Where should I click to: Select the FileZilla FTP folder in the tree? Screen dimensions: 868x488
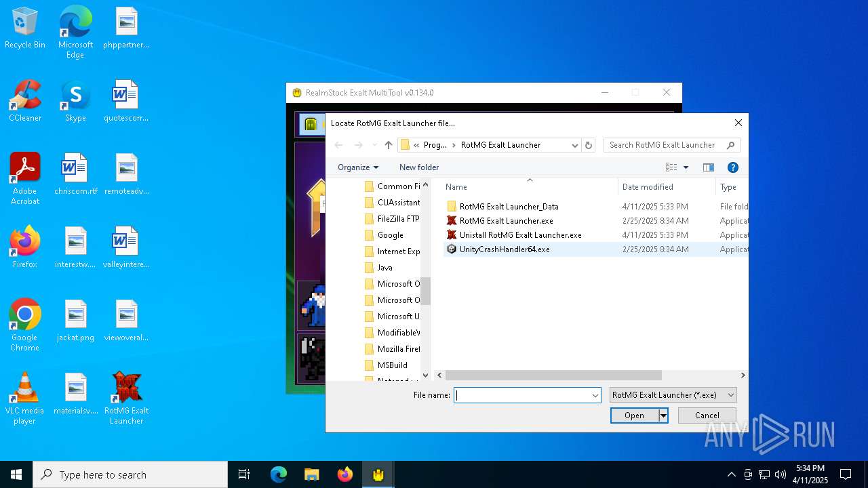coord(391,219)
